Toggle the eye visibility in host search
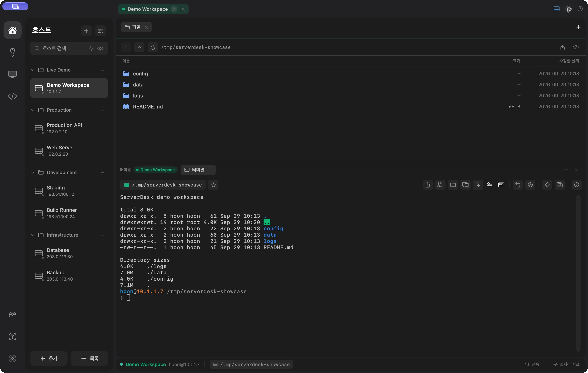The image size is (588, 373). (100, 48)
